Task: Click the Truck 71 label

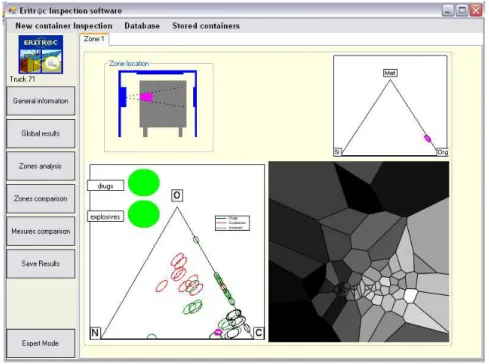Action: (22, 79)
